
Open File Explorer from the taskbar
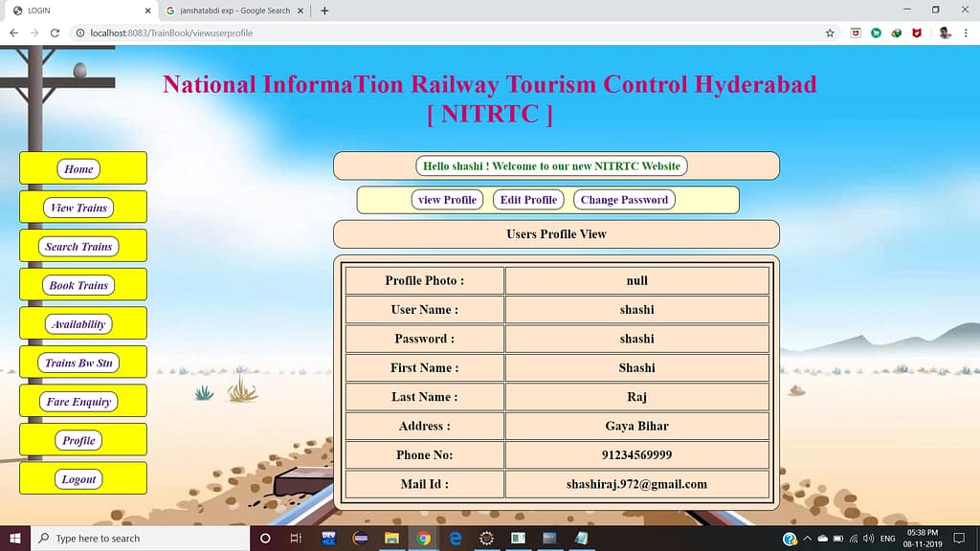coord(391,539)
